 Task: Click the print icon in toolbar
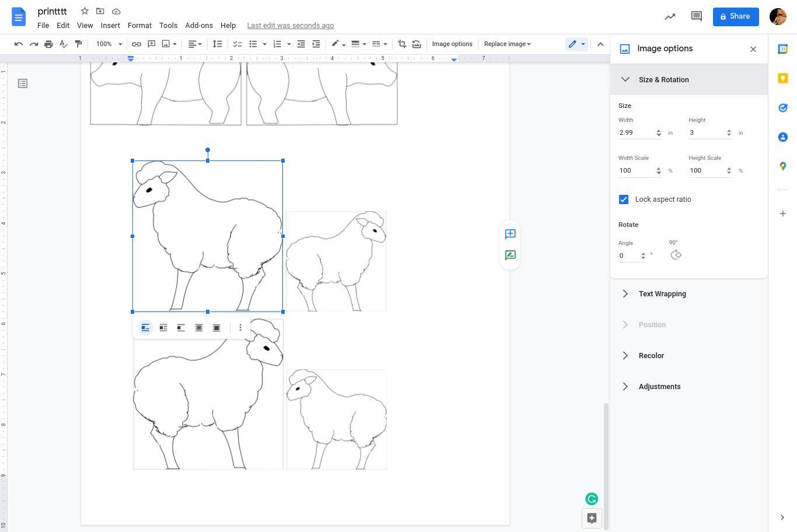(x=48, y=44)
